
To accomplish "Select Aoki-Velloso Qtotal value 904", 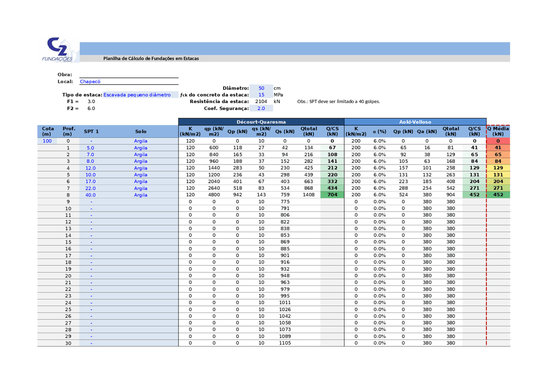I will [451, 195].
